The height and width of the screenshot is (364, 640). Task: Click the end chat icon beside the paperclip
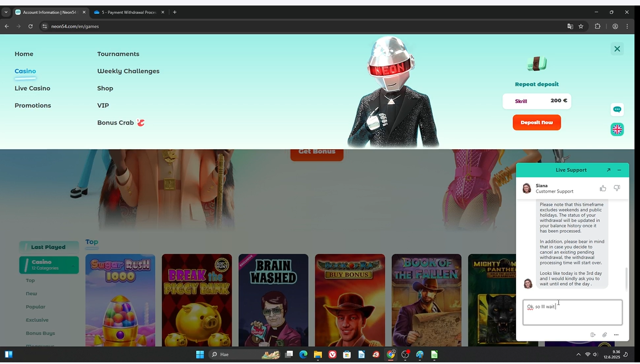tap(593, 335)
